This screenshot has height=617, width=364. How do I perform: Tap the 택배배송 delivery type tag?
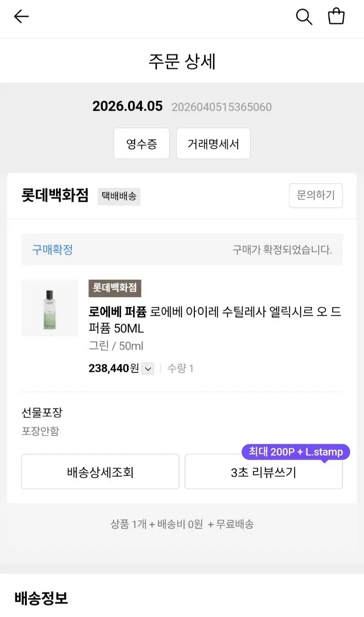tap(119, 196)
